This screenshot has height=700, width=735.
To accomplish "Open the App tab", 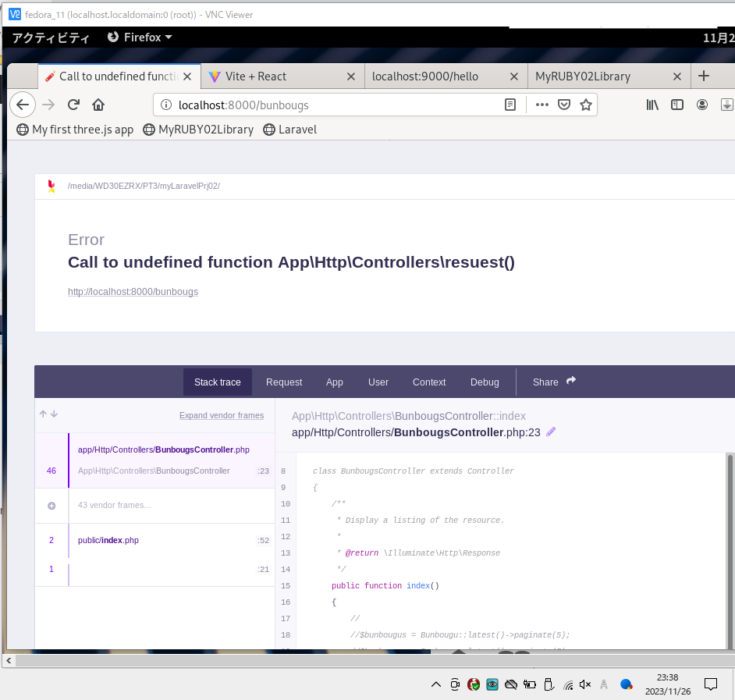I will pos(335,382).
